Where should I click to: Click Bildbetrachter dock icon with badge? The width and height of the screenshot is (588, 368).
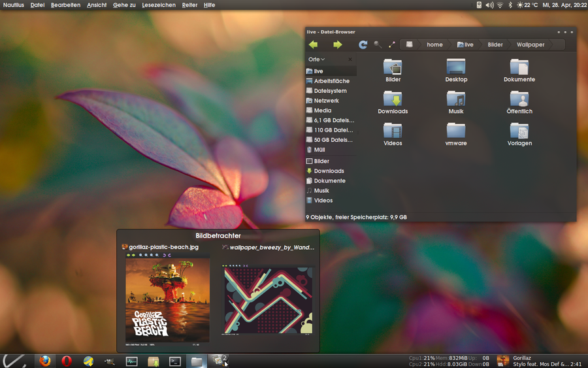(218, 361)
